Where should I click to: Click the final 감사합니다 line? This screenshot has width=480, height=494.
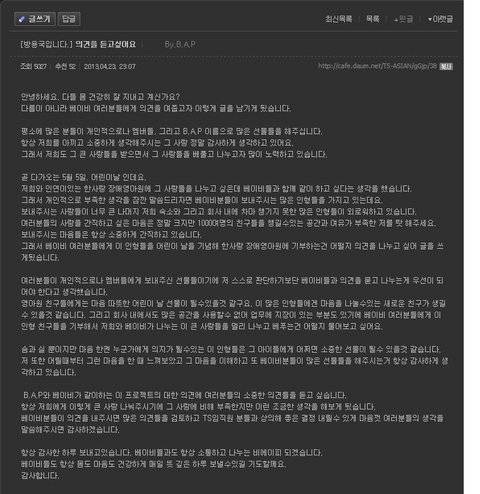40,476
